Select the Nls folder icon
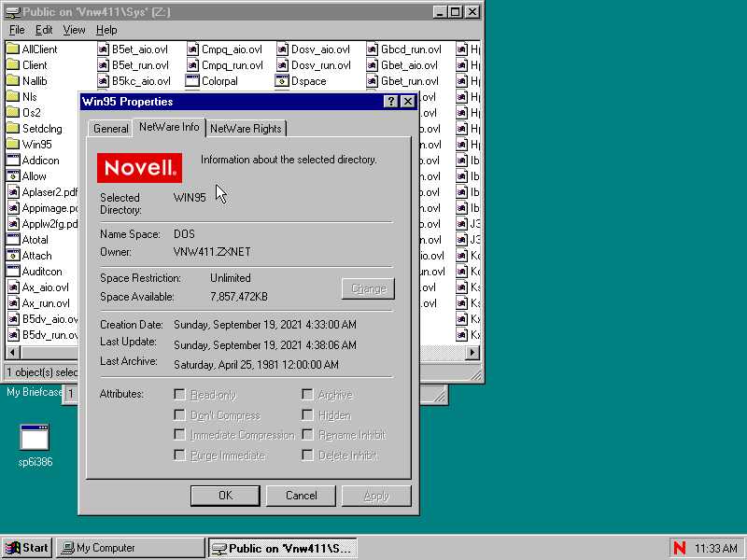This screenshot has height=560, width=747. pos(13,97)
